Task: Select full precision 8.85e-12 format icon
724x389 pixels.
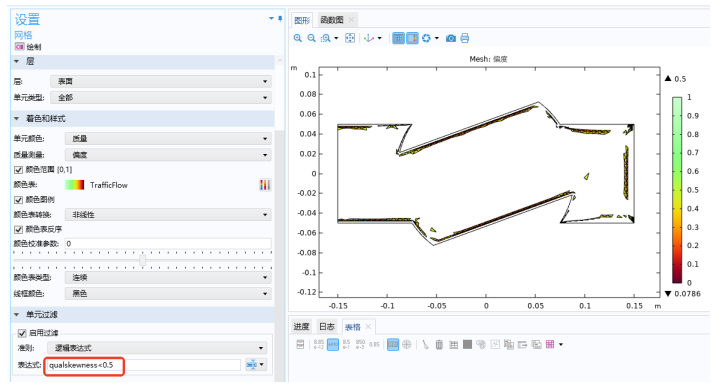Action: point(319,344)
